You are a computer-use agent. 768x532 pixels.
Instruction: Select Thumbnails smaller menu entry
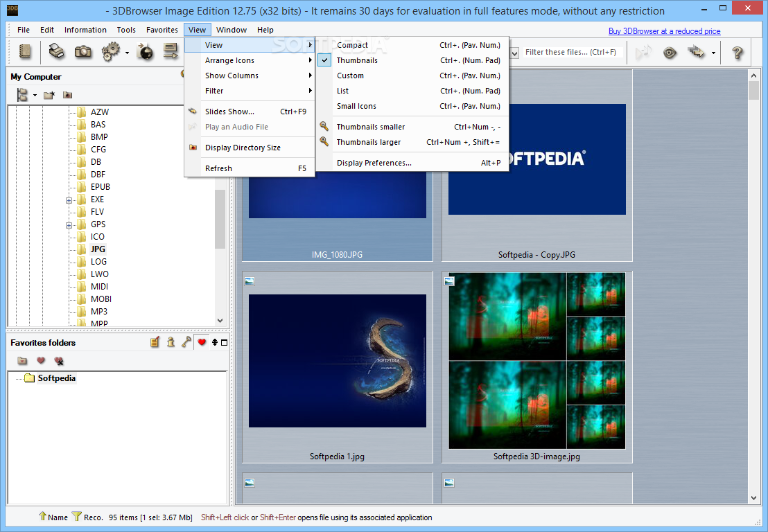(x=412, y=127)
